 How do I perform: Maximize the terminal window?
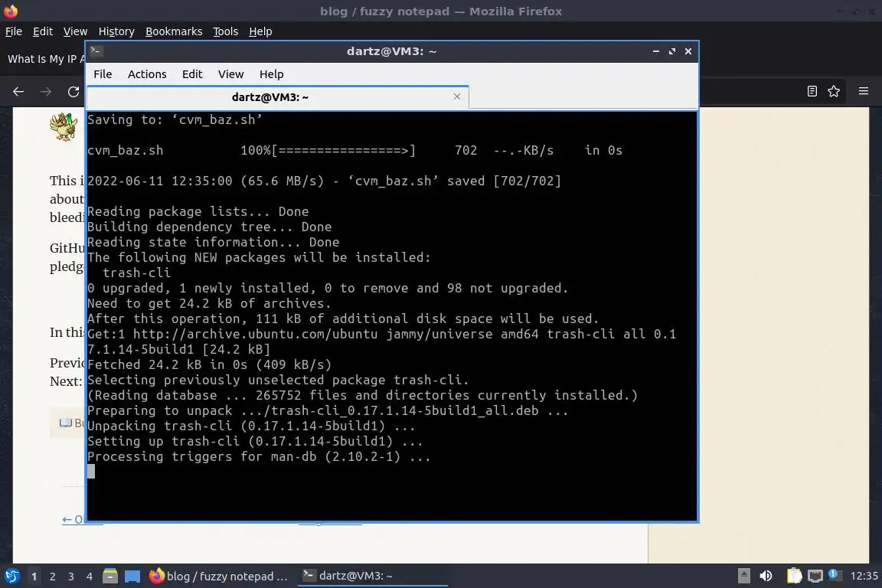671,51
